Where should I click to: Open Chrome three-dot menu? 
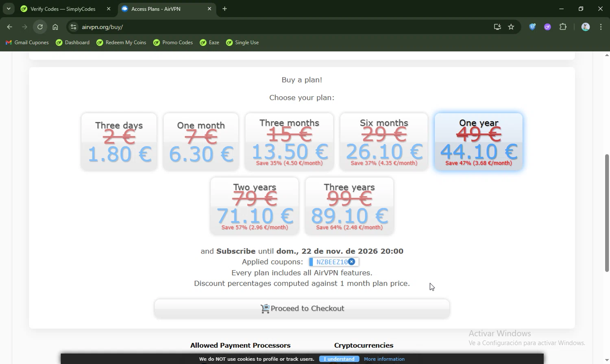(x=601, y=27)
